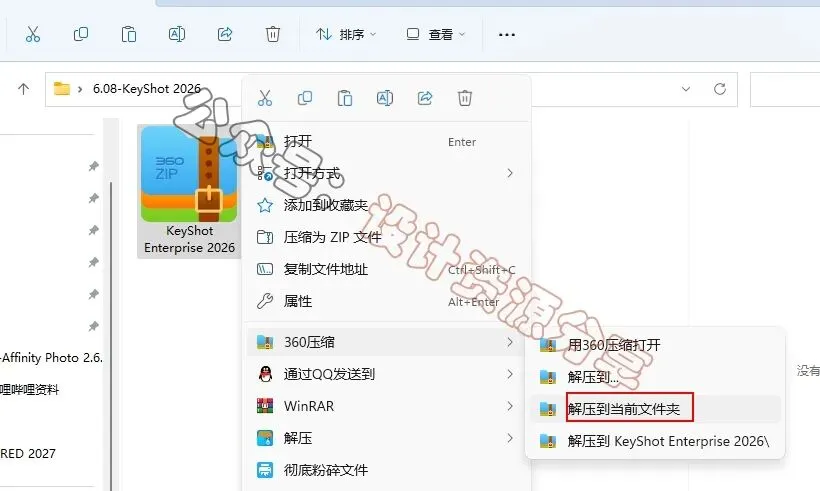This screenshot has height=491, width=820.
Task: Choose 解压到当前文件夹 in submenu
Action: (655, 409)
